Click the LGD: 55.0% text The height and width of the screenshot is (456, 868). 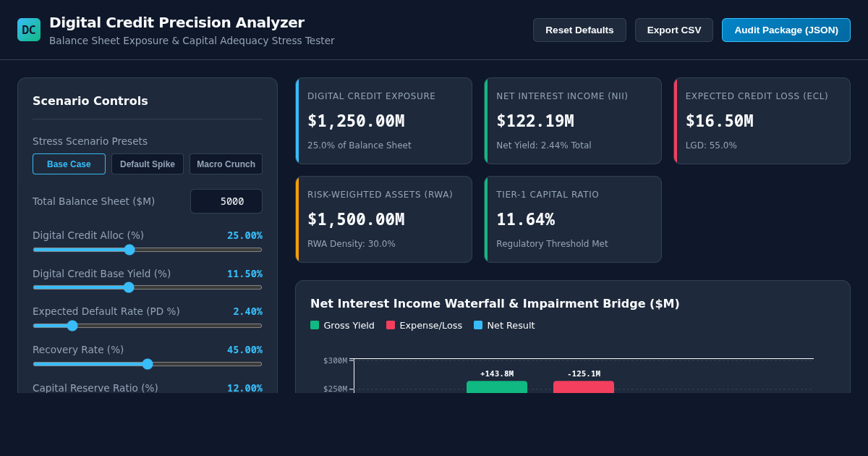pos(711,145)
